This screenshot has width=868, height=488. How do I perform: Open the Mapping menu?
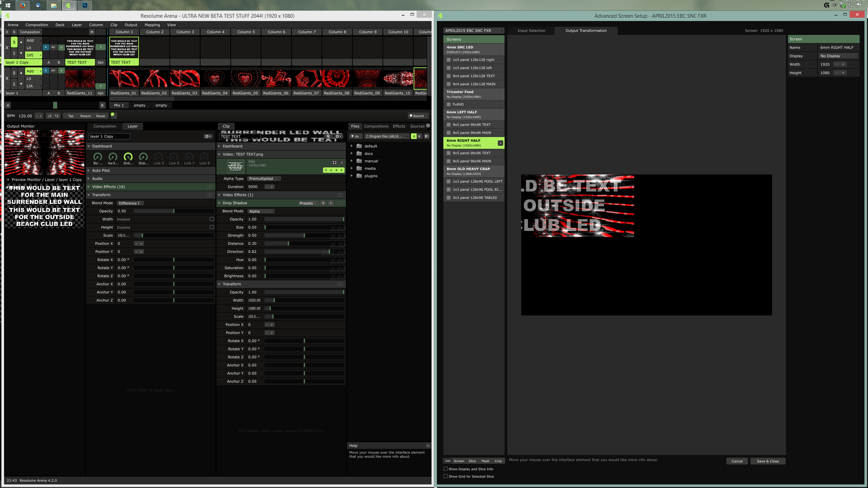(152, 25)
